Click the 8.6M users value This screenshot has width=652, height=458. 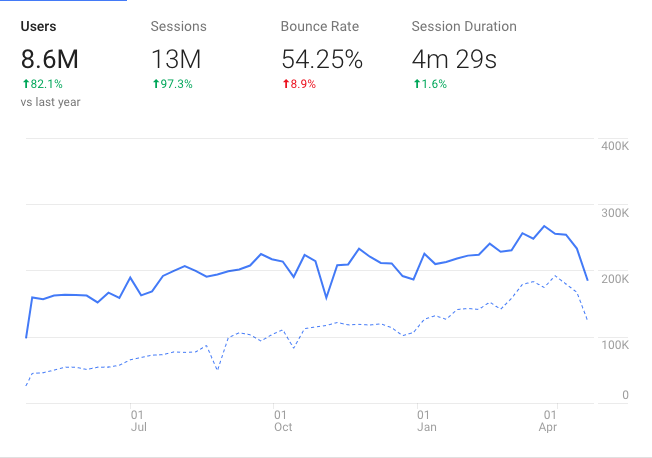pyautogui.click(x=49, y=59)
